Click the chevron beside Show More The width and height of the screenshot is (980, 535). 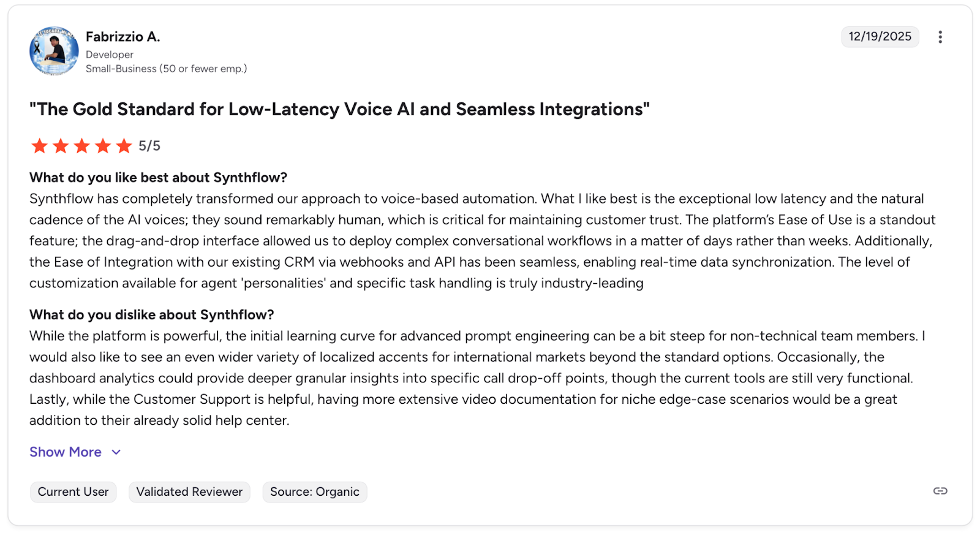[116, 452]
